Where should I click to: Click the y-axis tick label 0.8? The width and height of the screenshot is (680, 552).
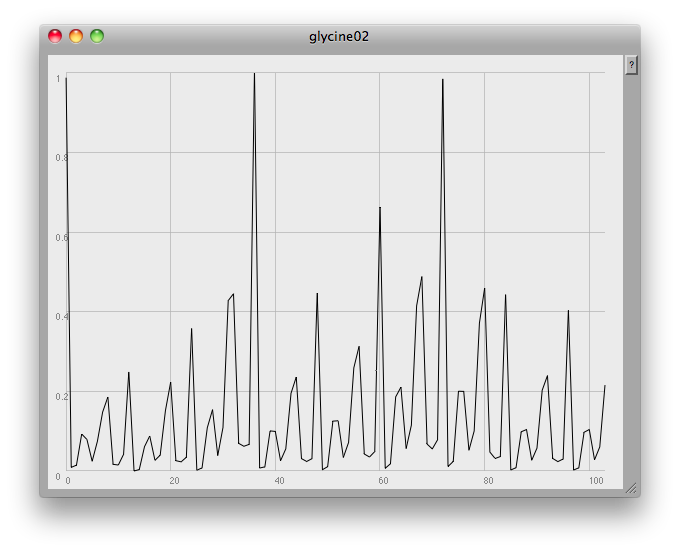point(58,157)
